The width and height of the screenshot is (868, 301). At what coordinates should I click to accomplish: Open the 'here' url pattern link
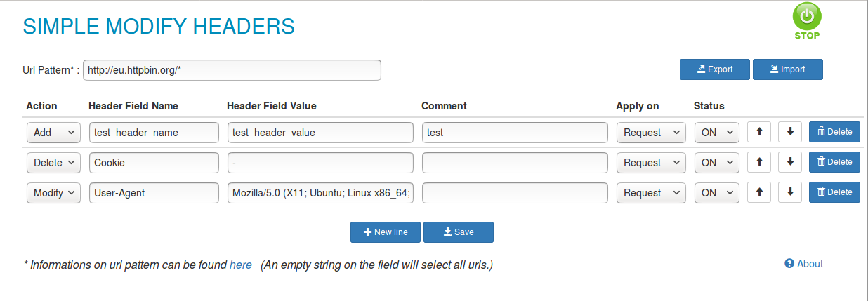point(241,265)
